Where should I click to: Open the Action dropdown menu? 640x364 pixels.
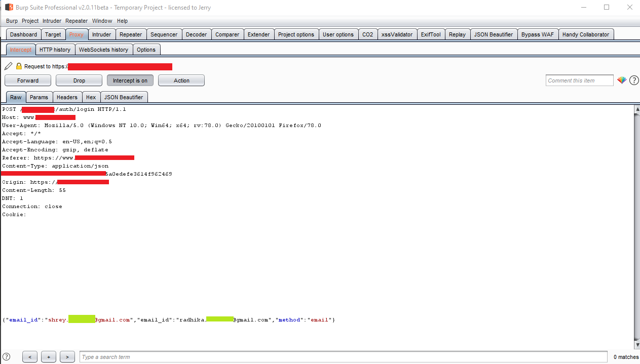181,80
